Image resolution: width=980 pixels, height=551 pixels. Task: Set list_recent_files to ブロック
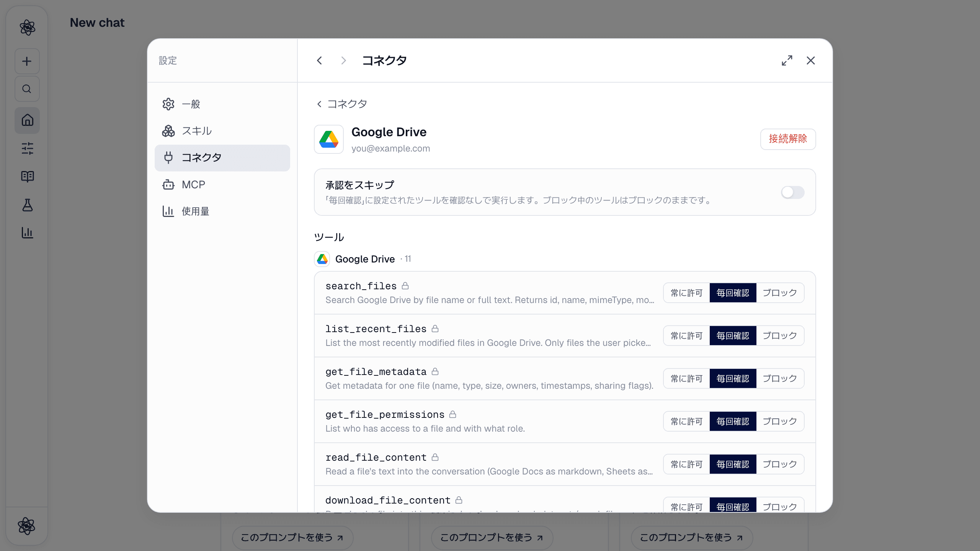(x=780, y=336)
